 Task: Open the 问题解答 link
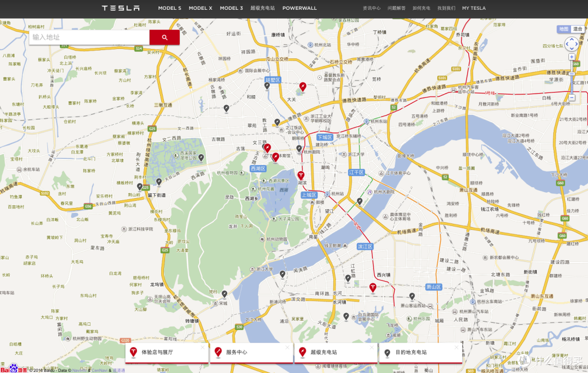[x=396, y=8]
